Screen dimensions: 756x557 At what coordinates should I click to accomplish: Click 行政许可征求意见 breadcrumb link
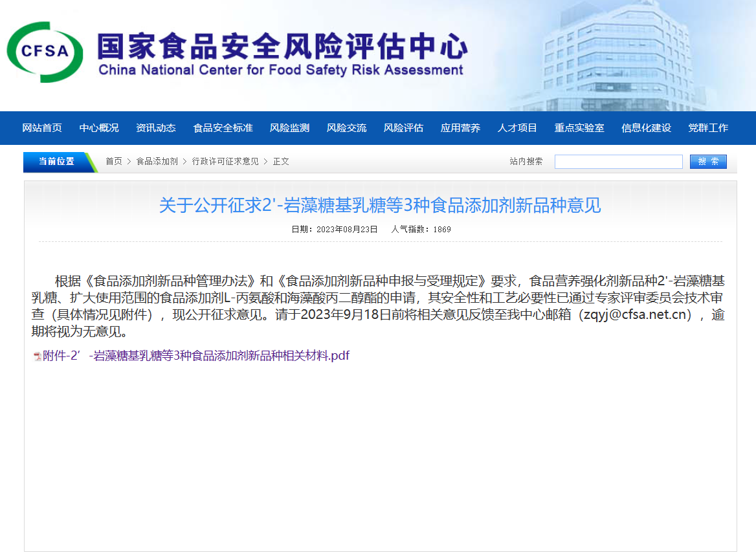pyautogui.click(x=225, y=162)
